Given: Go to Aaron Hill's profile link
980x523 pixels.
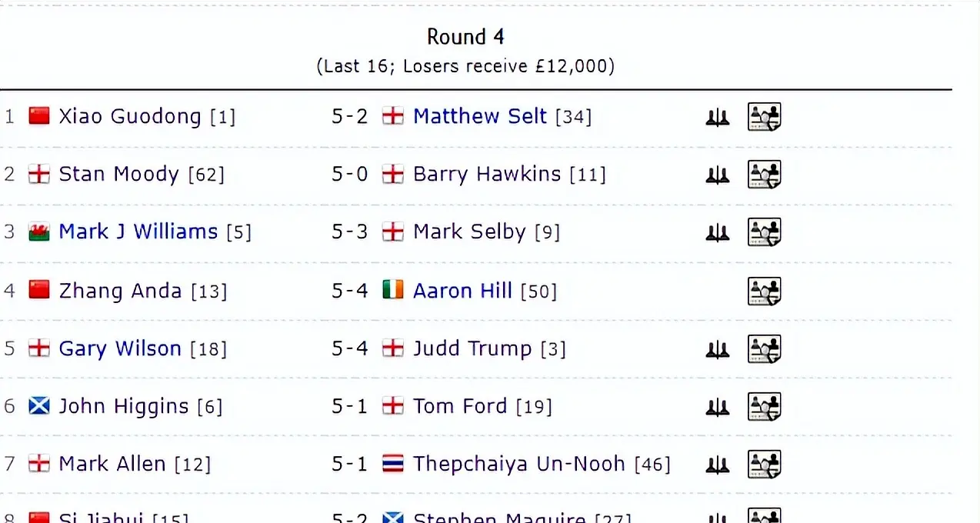Looking at the screenshot, I should pos(462,291).
